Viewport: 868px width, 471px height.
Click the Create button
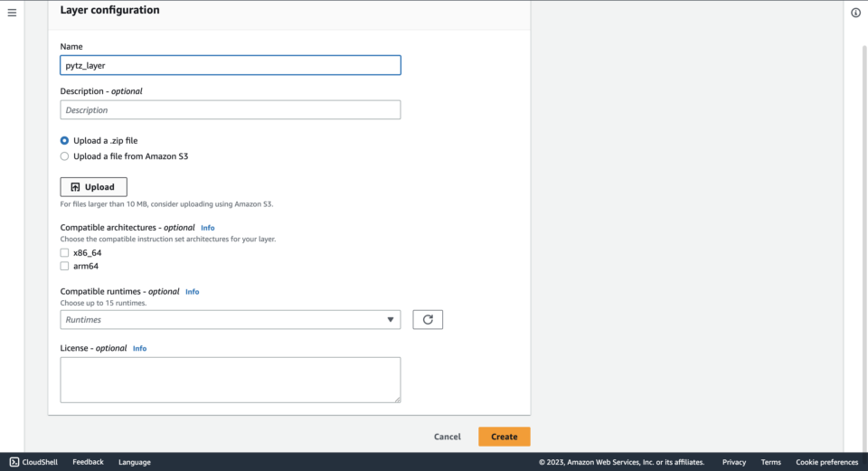point(504,437)
